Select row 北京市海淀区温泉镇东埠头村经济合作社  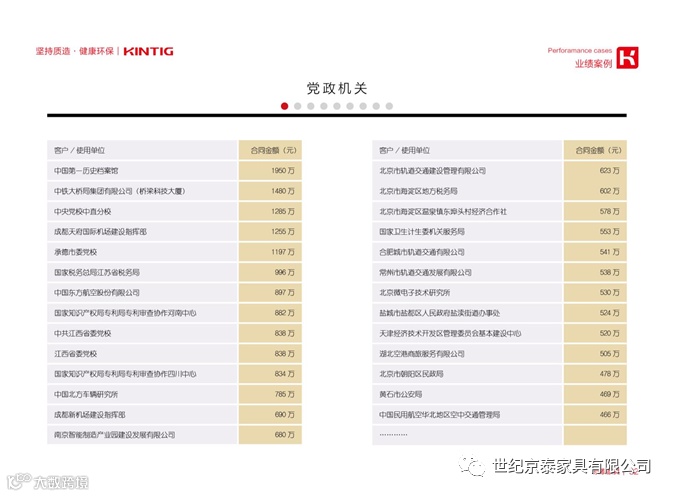pos(500,211)
